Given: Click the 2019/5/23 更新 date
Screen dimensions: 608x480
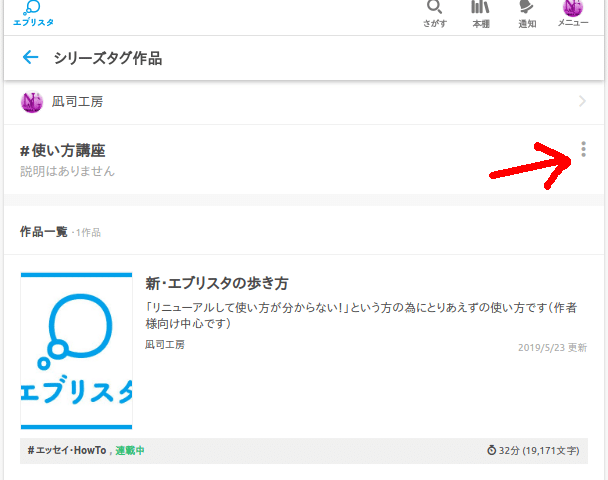Looking at the screenshot, I should coord(552,347).
